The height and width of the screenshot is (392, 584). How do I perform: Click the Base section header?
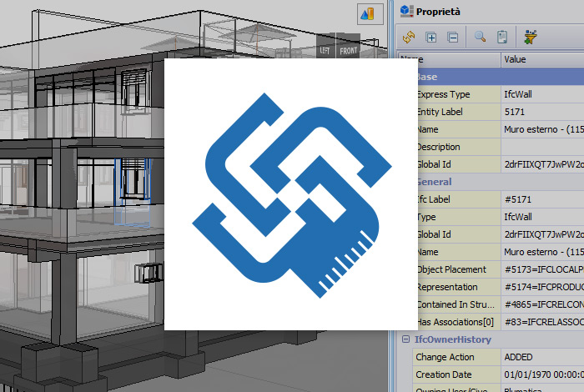tap(434, 77)
